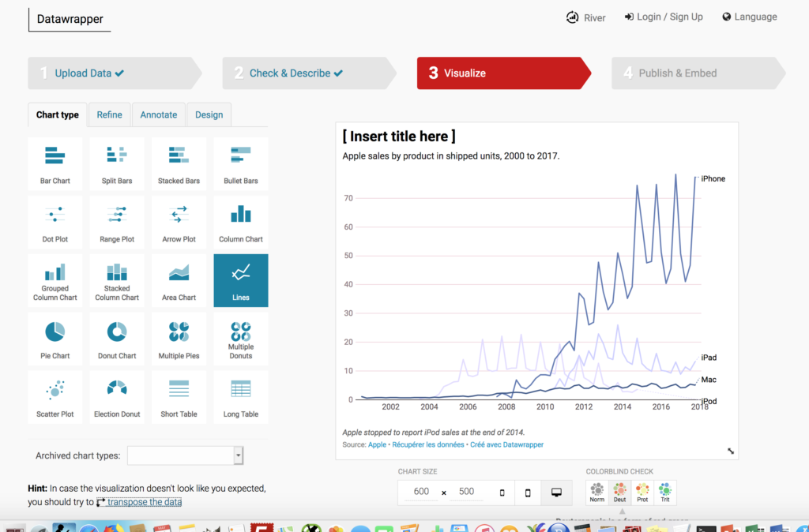The width and height of the screenshot is (809, 532).
Task: Switch chart preview to mobile phone size
Action: (527, 491)
